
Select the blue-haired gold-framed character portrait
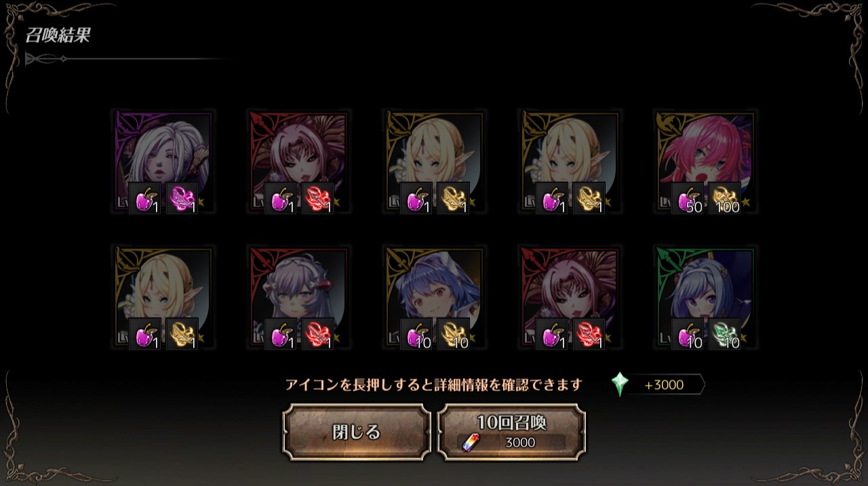pyautogui.click(x=434, y=298)
